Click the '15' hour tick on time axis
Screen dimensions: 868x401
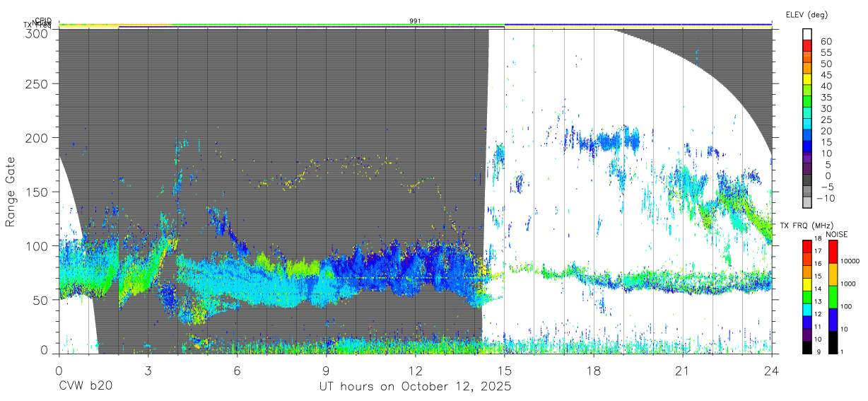point(504,371)
